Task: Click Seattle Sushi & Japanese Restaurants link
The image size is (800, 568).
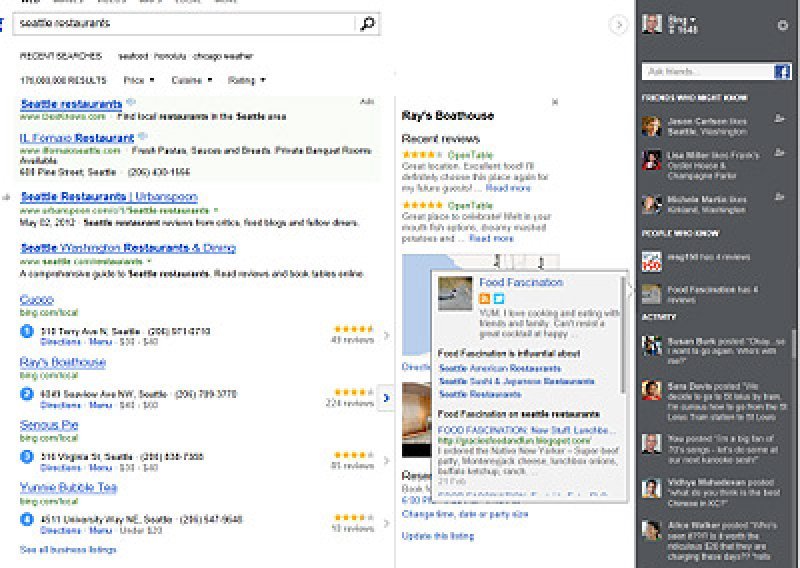Action: pyautogui.click(x=516, y=381)
